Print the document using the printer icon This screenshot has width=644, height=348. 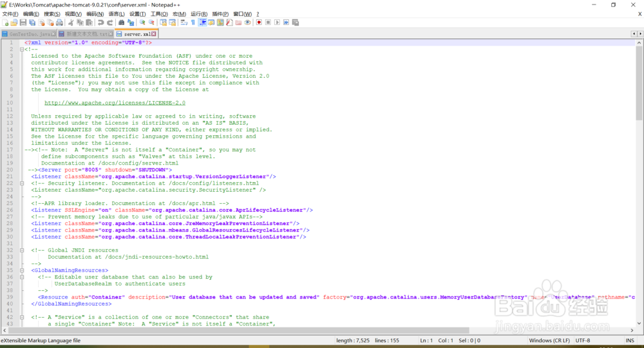pos(59,23)
